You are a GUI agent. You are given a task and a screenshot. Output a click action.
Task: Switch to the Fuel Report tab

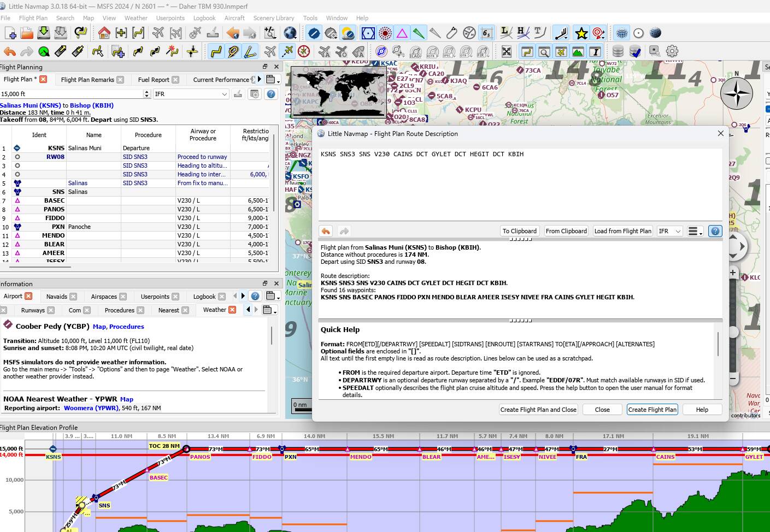pyautogui.click(x=153, y=80)
